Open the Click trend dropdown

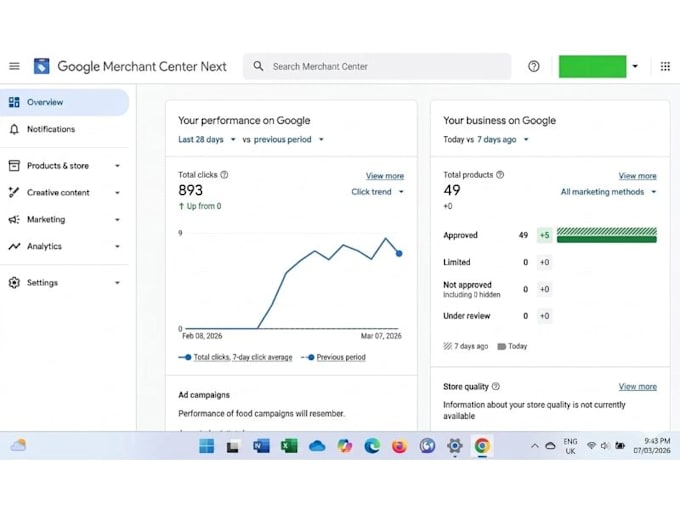[x=377, y=192]
